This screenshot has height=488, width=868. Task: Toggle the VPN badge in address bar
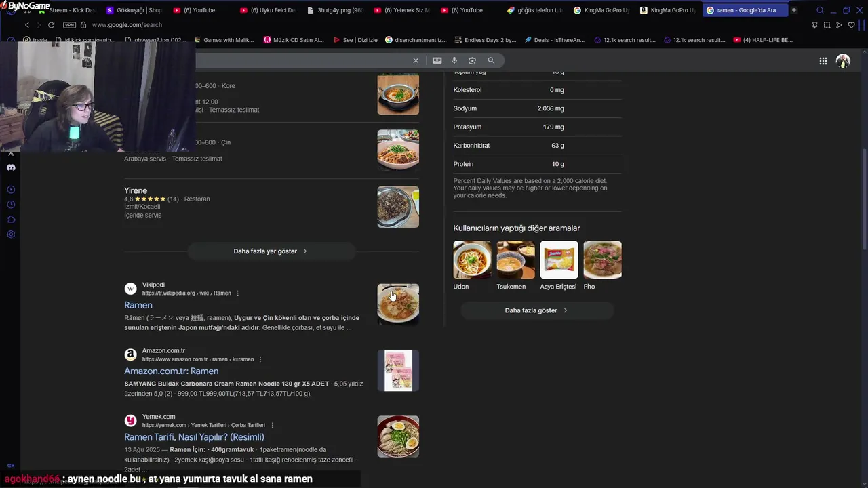69,25
